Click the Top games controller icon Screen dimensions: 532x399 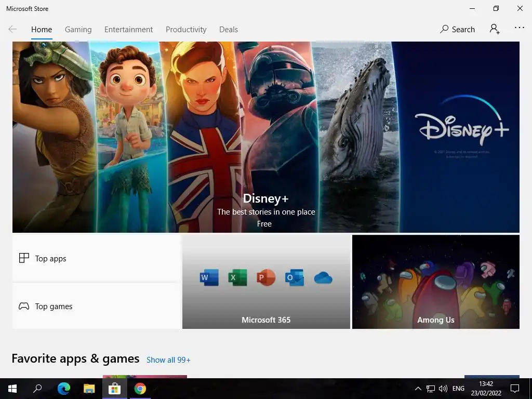(24, 306)
